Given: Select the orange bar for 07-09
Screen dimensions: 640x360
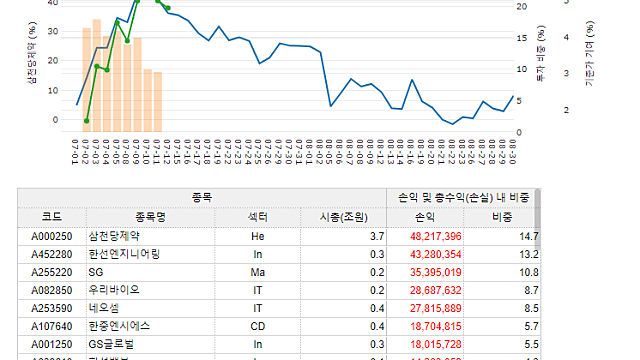Looking at the screenshot, I should [x=138, y=85].
